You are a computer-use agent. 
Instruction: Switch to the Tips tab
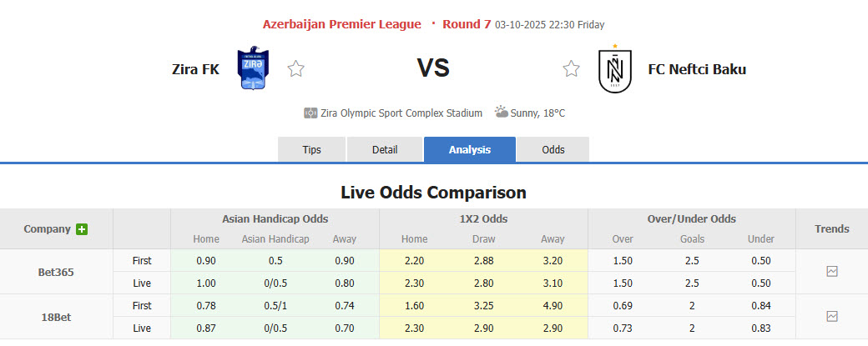coord(311,149)
